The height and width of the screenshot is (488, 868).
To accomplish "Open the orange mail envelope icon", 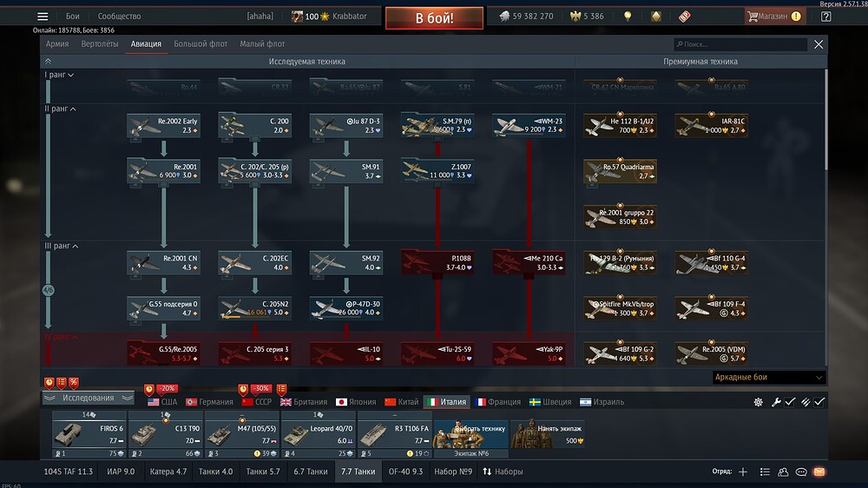I will (819, 472).
